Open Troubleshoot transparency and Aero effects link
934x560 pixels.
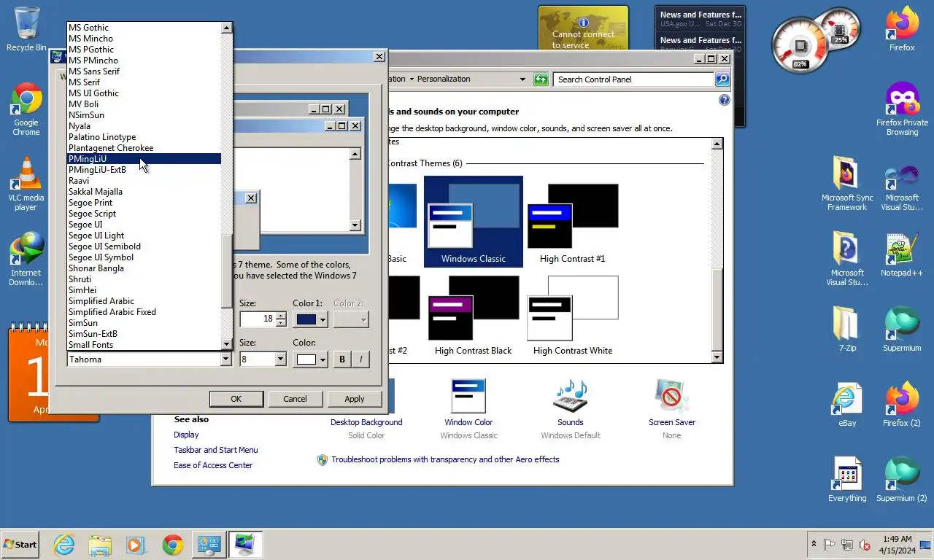pos(445,459)
